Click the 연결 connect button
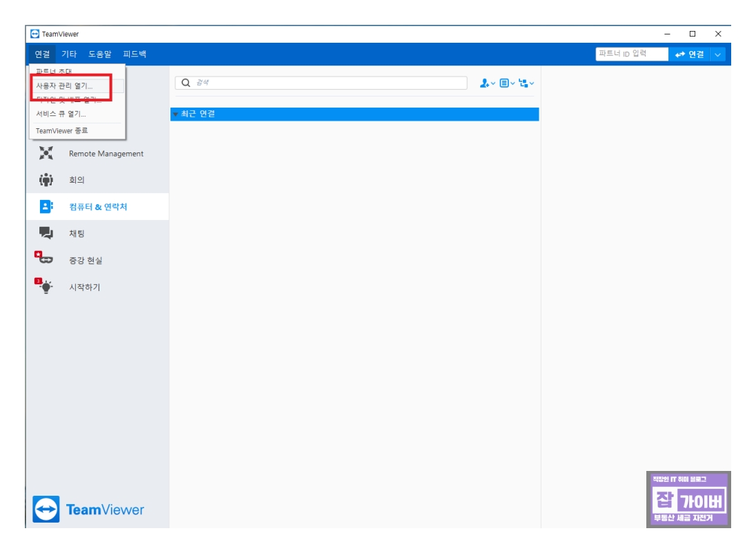 point(690,54)
